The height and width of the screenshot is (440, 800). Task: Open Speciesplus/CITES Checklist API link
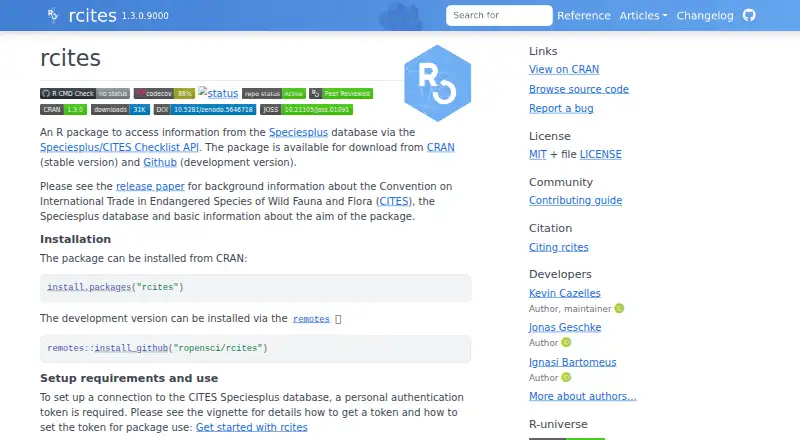[x=119, y=147]
